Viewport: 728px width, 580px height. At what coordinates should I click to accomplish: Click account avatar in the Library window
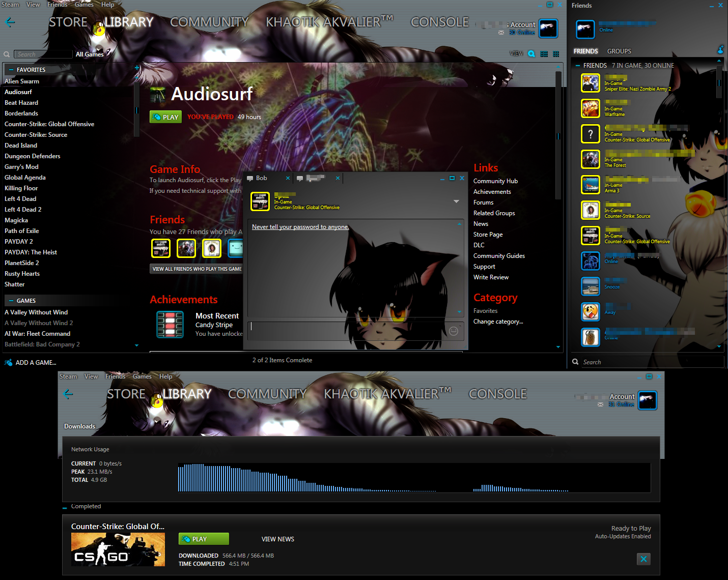tap(548, 28)
